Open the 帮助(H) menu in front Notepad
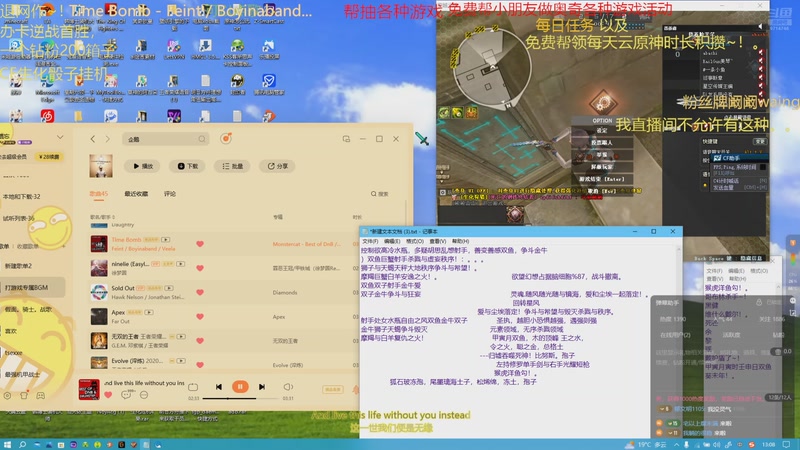The height and width of the screenshot is (450, 800). click(460, 241)
